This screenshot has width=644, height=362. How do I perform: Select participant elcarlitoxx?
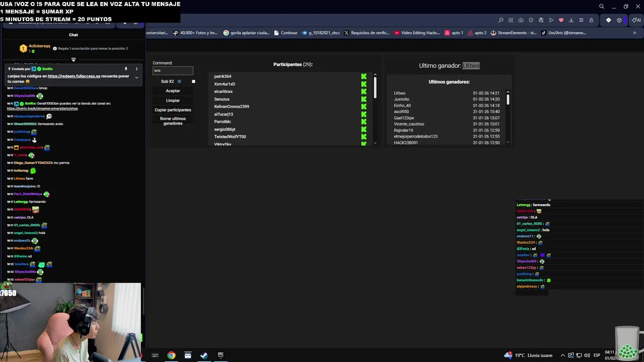(223, 92)
